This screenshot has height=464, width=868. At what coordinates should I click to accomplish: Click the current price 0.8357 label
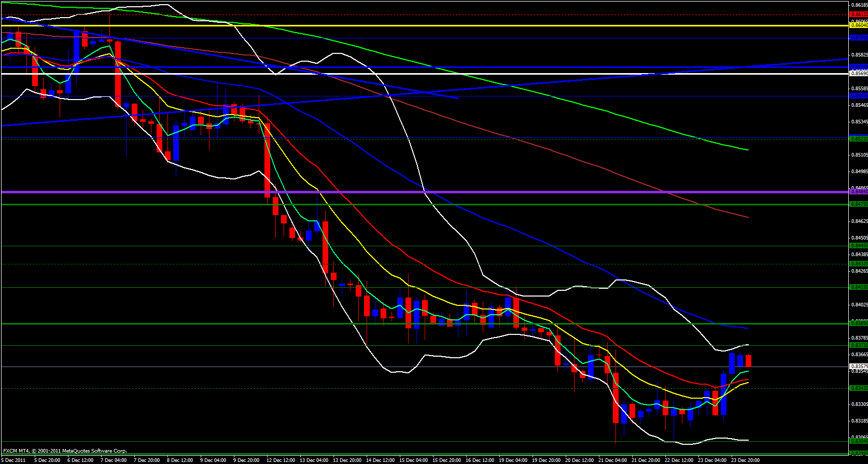pos(858,366)
